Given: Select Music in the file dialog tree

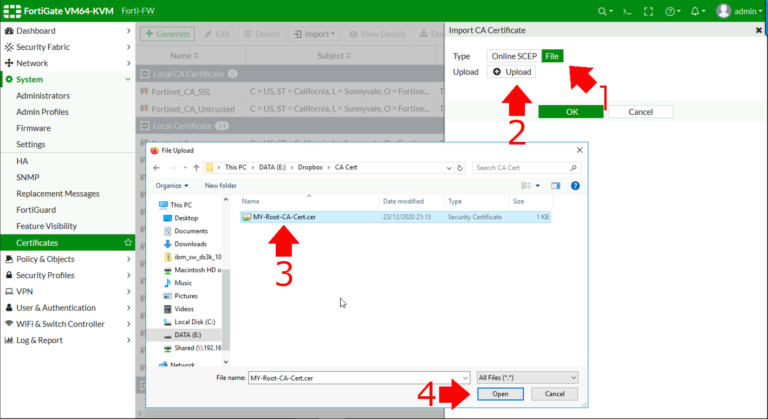Looking at the screenshot, I should pyautogui.click(x=183, y=283).
